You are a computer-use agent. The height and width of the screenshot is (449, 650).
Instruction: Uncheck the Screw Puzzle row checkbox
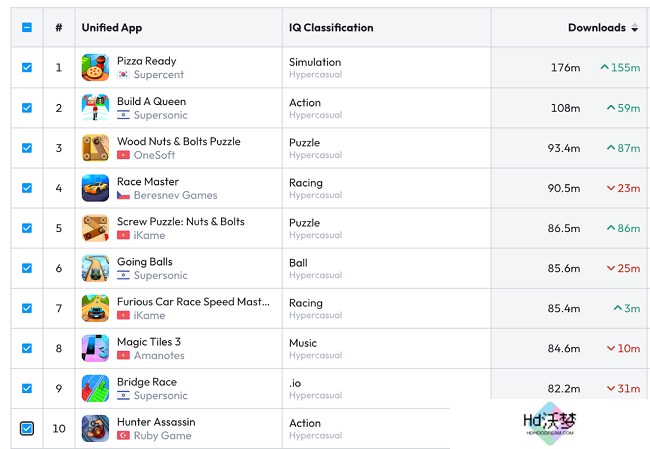(x=27, y=228)
